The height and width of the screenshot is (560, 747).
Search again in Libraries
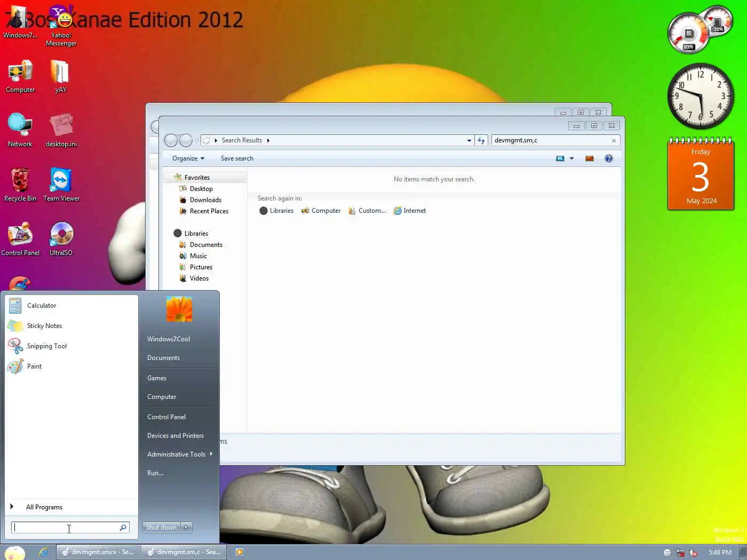tap(276, 211)
